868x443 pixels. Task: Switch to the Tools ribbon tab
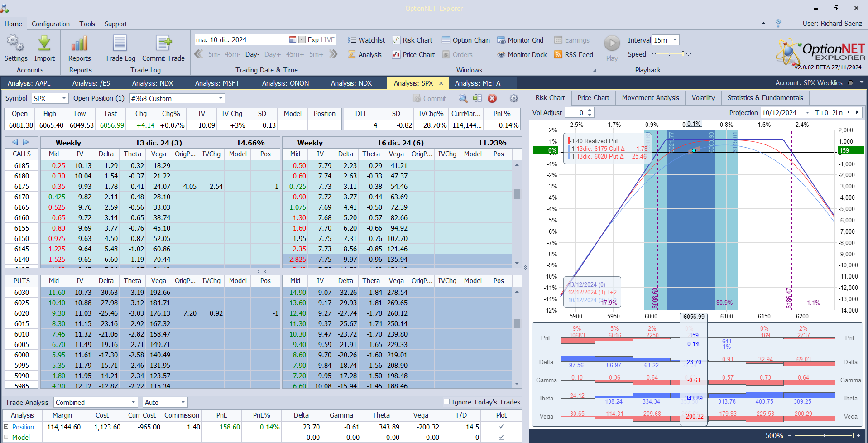(87, 24)
